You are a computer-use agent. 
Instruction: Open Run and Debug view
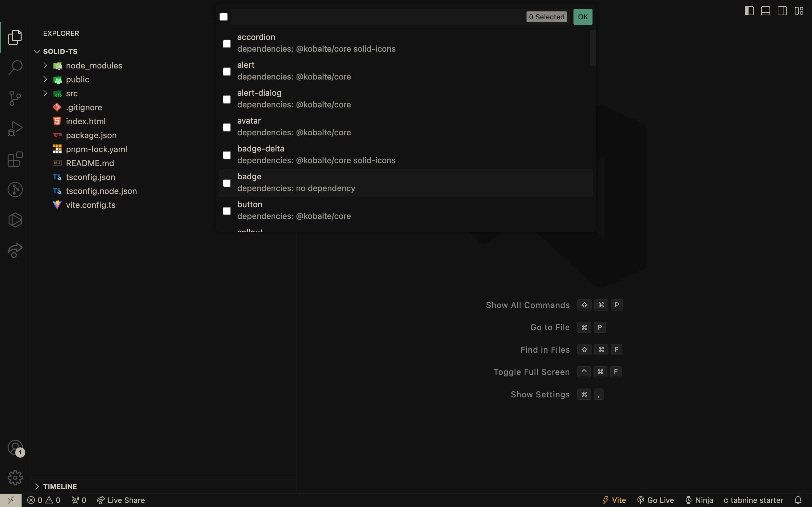coord(15,128)
